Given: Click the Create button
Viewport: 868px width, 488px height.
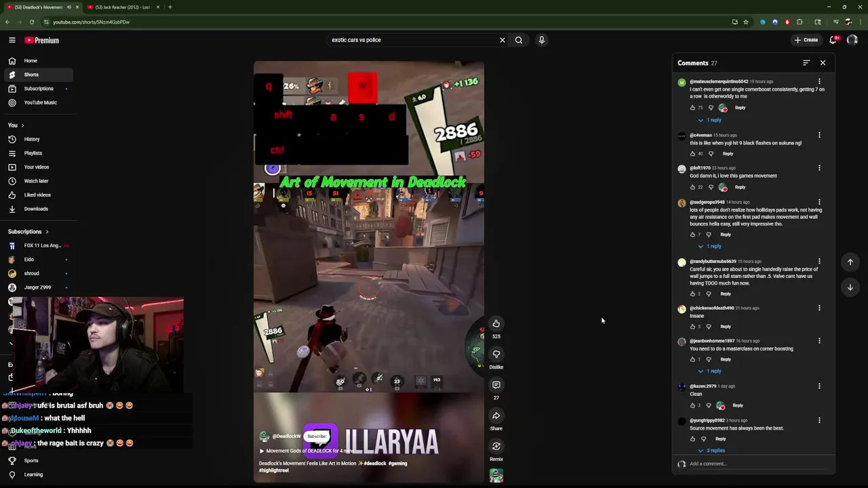Looking at the screenshot, I should click(x=807, y=40).
